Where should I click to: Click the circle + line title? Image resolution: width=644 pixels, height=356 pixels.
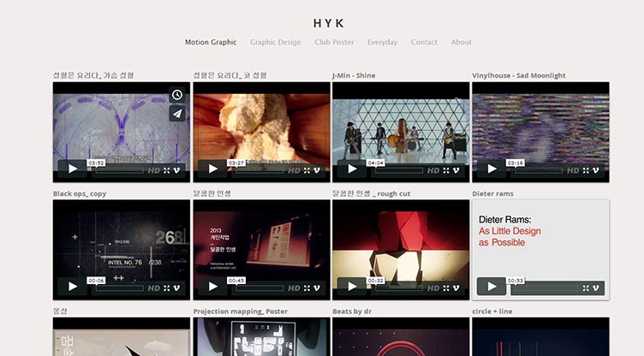pyautogui.click(x=492, y=311)
